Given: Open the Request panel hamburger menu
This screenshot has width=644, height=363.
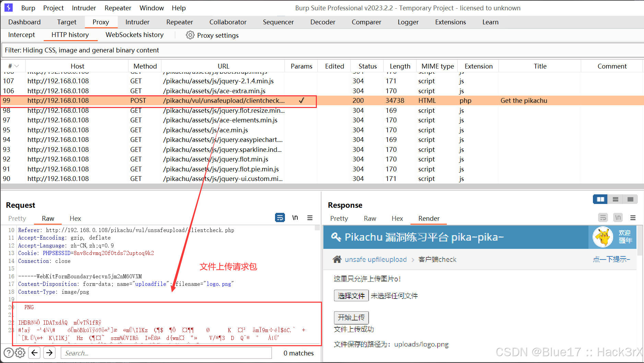Looking at the screenshot, I should [310, 218].
